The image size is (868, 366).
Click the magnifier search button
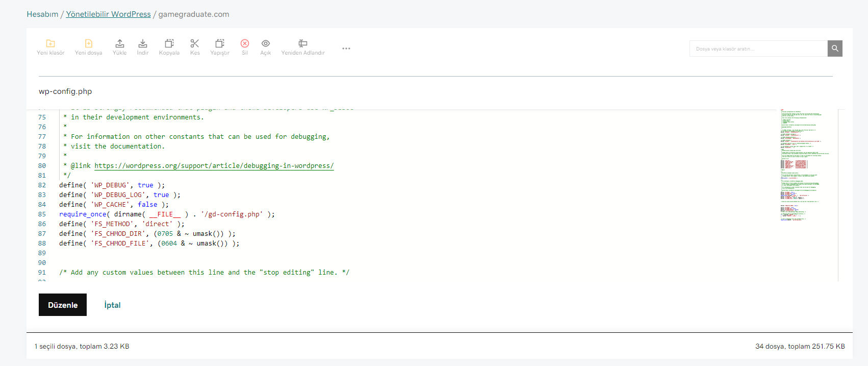pyautogui.click(x=835, y=48)
